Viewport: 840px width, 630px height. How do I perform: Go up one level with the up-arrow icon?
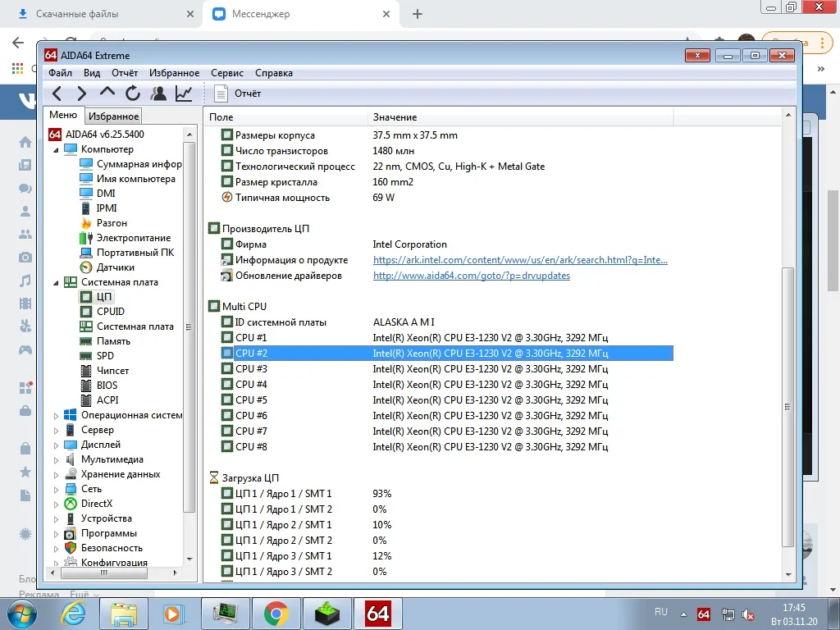(107, 93)
